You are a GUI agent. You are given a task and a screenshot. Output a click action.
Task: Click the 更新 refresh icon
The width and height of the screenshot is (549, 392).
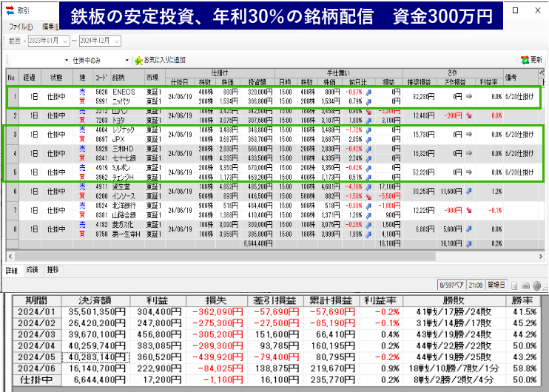pos(524,60)
